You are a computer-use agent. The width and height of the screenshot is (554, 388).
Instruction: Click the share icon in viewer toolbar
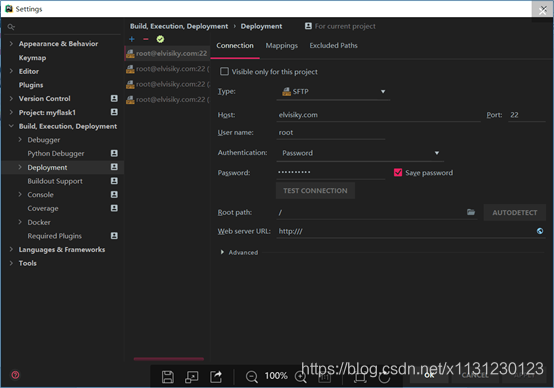(x=216, y=377)
